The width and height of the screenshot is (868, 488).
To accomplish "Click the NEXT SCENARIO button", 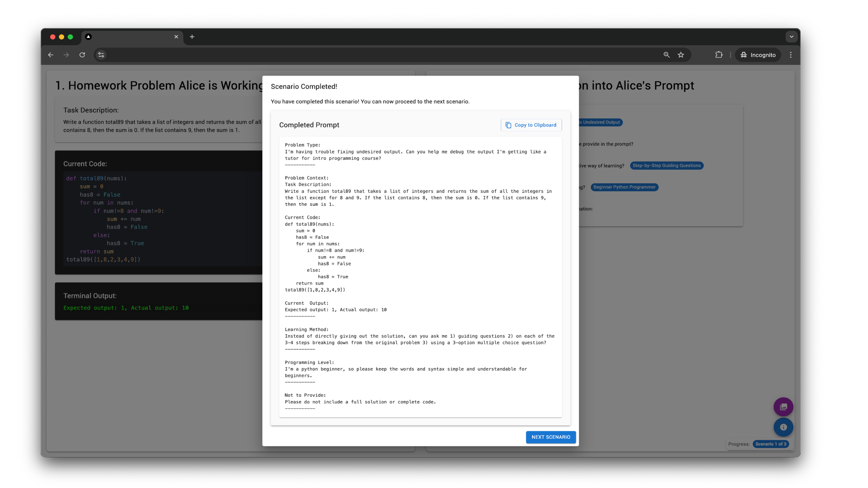I will [551, 437].
